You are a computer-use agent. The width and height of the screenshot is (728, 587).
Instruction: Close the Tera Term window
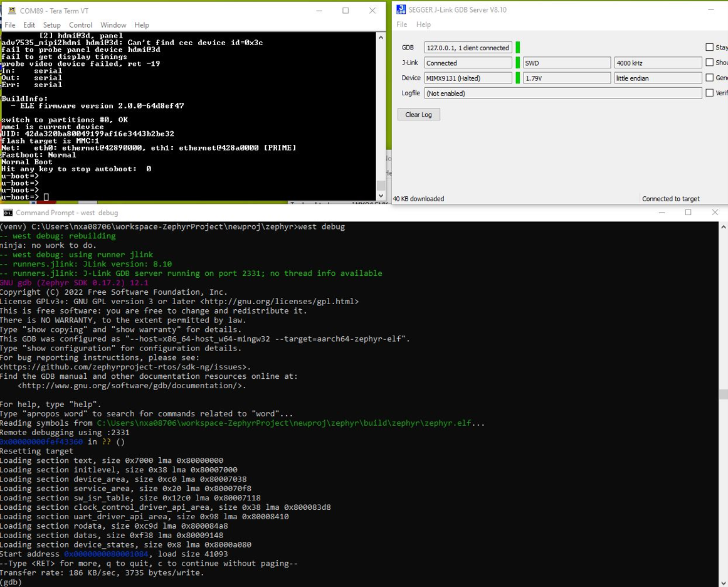pyautogui.click(x=372, y=11)
